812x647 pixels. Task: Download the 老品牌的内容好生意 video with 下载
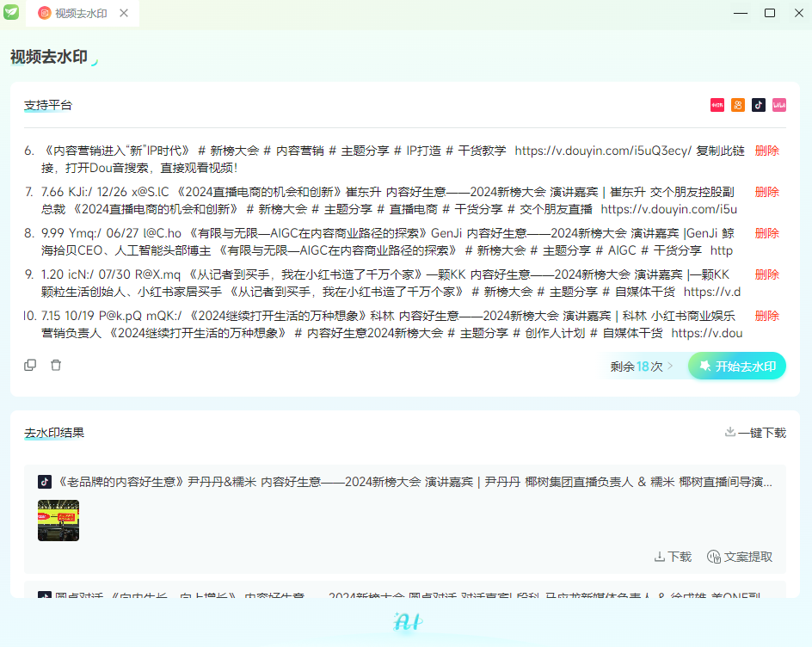pos(673,557)
